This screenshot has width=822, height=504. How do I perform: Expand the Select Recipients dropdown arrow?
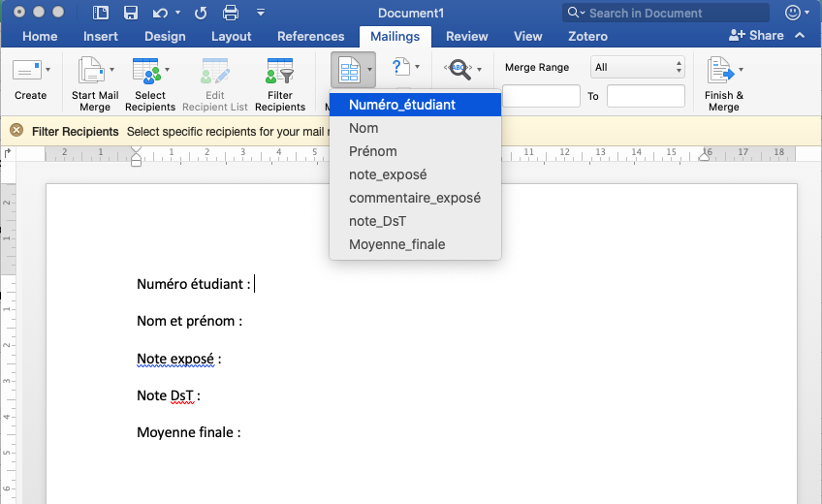[168, 69]
